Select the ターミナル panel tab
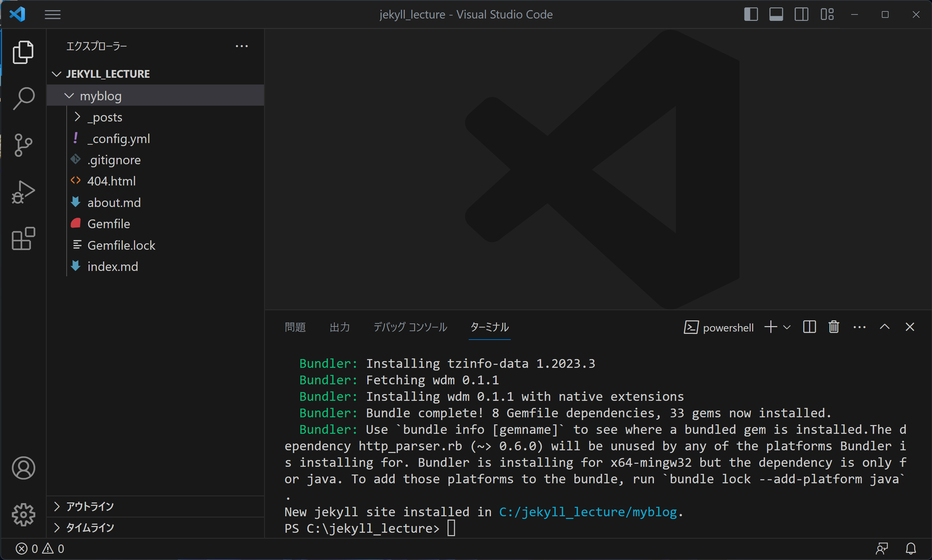 (x=490, y=327)
